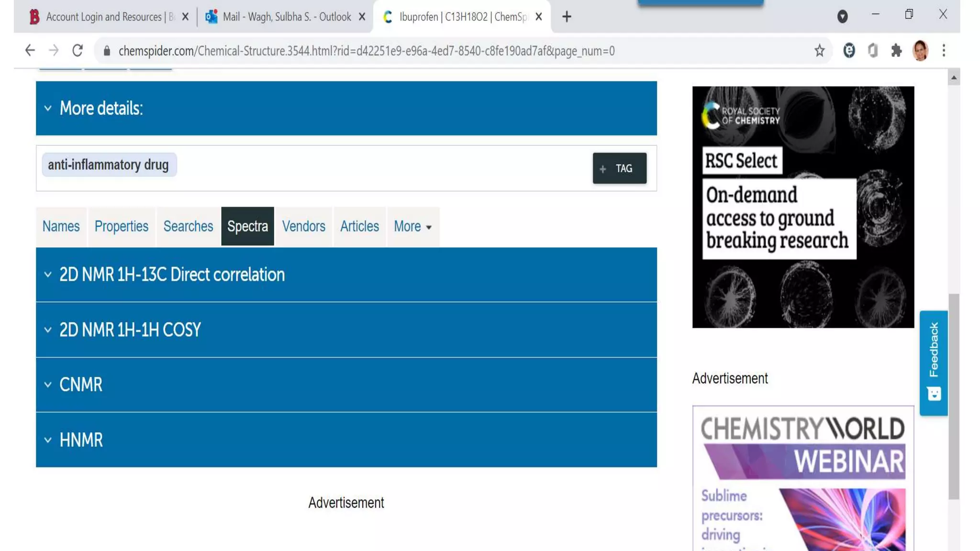The image size is (980, 551).
Task: Expand 2D NMR 1H-13C Direct correlation
Action: point(172,275)
